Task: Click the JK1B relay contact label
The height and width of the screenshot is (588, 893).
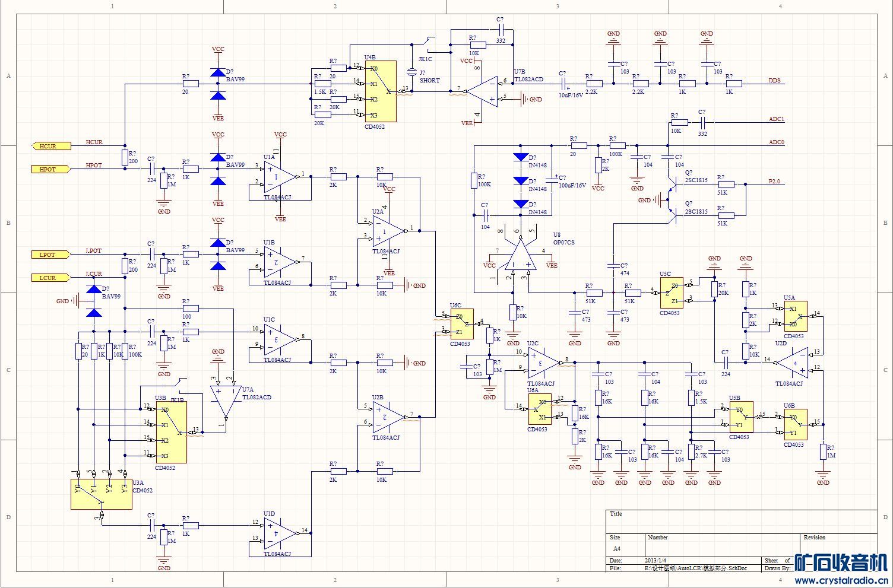Action: pyautogui.click(x=178, y=400)
